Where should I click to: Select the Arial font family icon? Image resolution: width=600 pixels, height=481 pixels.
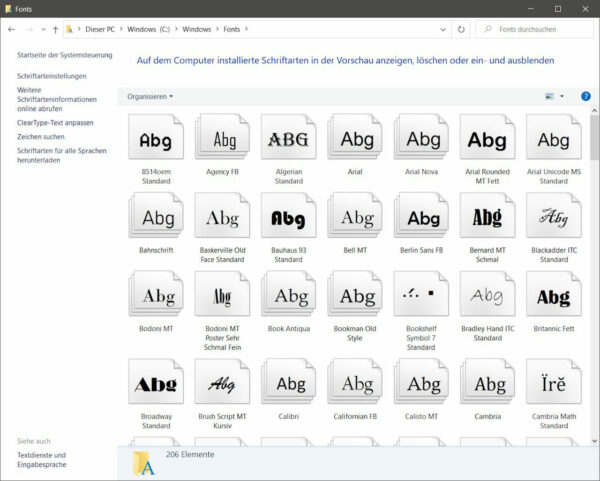(355, 137)
